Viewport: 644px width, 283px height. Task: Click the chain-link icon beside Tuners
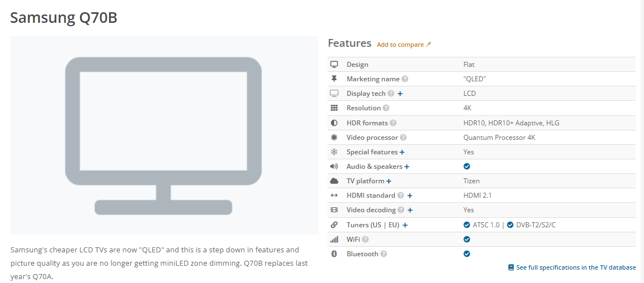click(334, 225)
